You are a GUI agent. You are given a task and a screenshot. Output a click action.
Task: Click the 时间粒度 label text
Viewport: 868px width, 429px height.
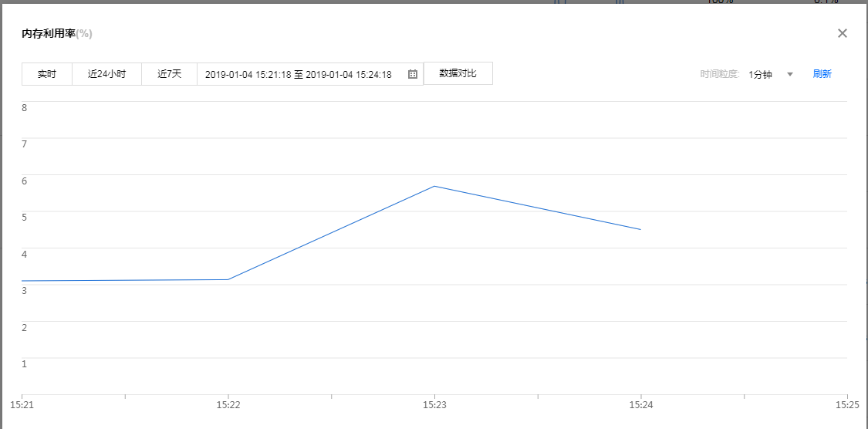(719, 75)
